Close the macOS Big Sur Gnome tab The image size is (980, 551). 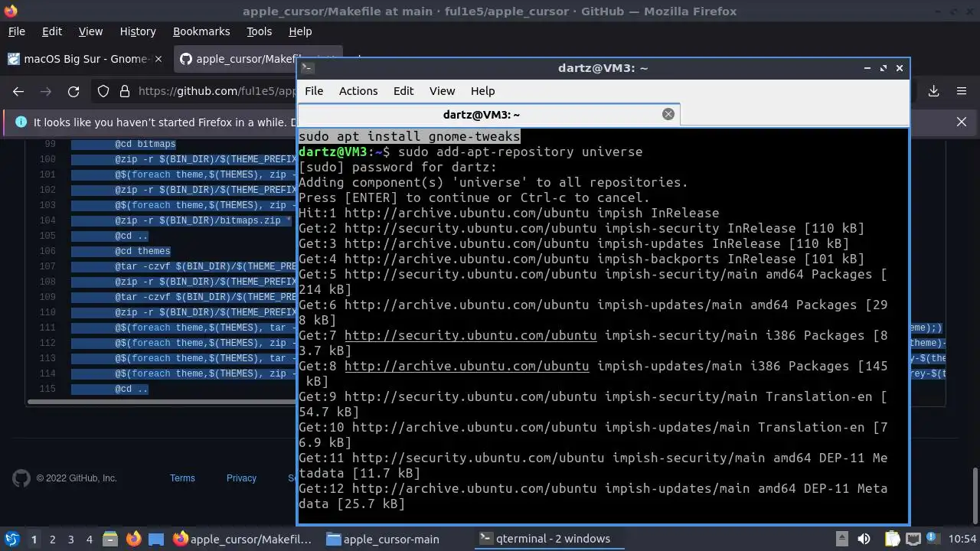pos(158,59)
